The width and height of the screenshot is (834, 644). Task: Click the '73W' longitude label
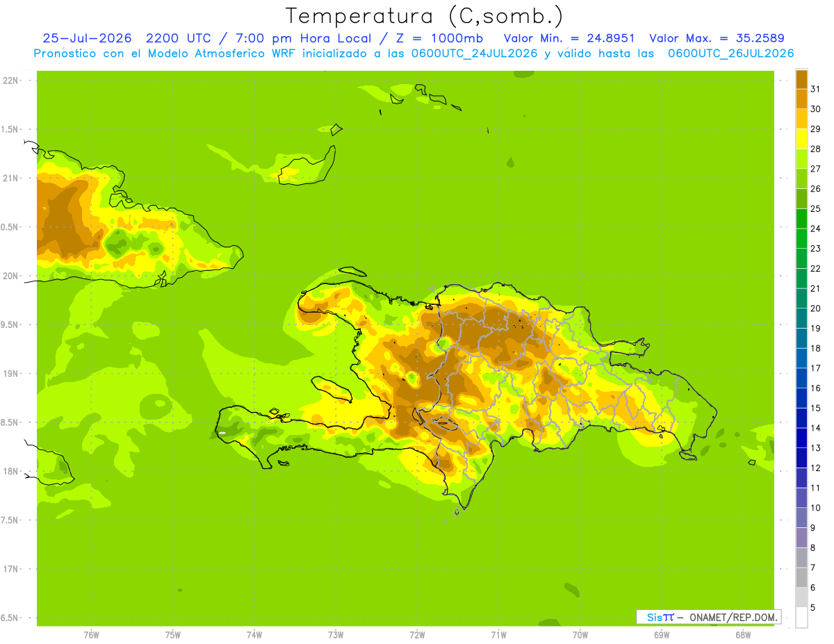(x=336, y=635)
